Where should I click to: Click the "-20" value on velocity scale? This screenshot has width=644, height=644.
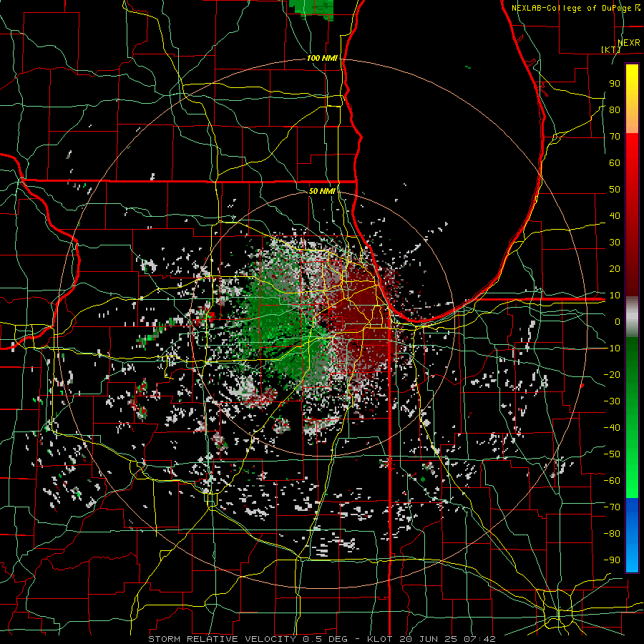pos(612,374)
